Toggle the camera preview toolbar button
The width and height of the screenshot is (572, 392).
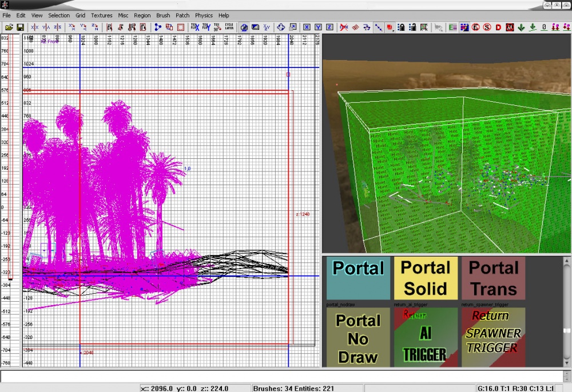244,27
